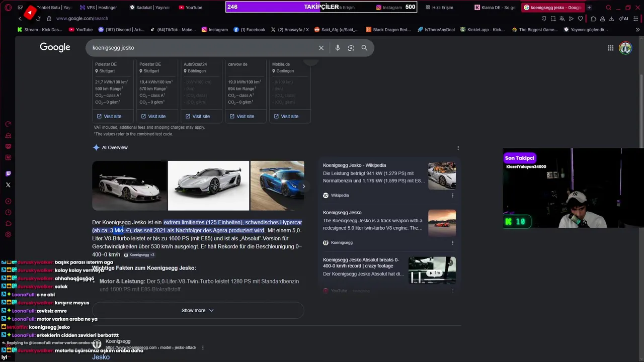Open the Kicklet.app bookmark
The image size is (644, 362).
(x=482, y=30)
